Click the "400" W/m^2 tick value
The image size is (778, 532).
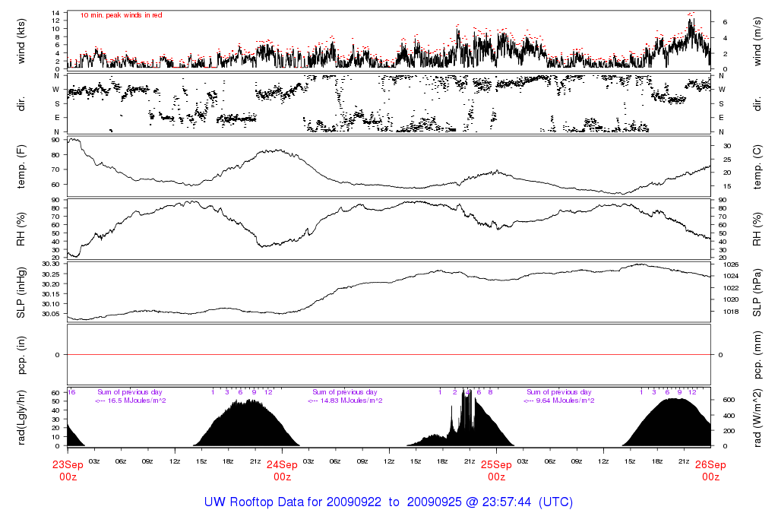click(729, 416)
